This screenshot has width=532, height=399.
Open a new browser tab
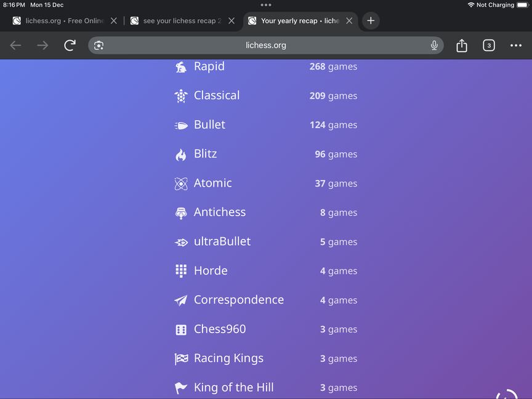(x=371, y=21)
